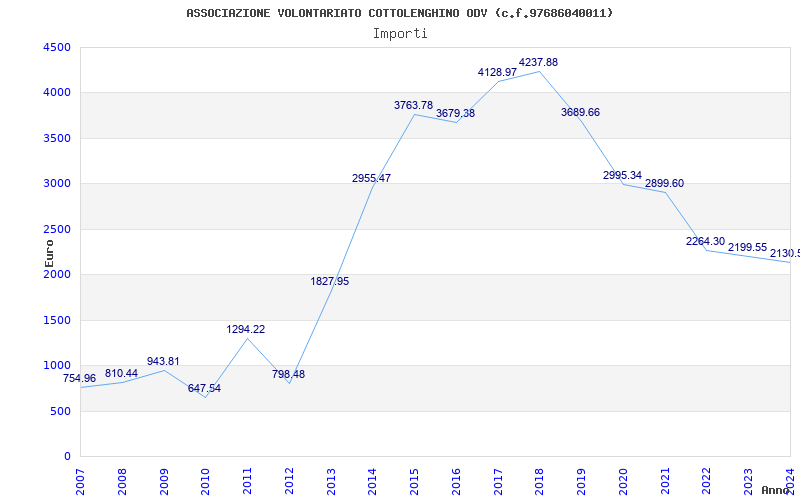Select the 2264.30 data label
800x500 pixels.
pos(706,241)
